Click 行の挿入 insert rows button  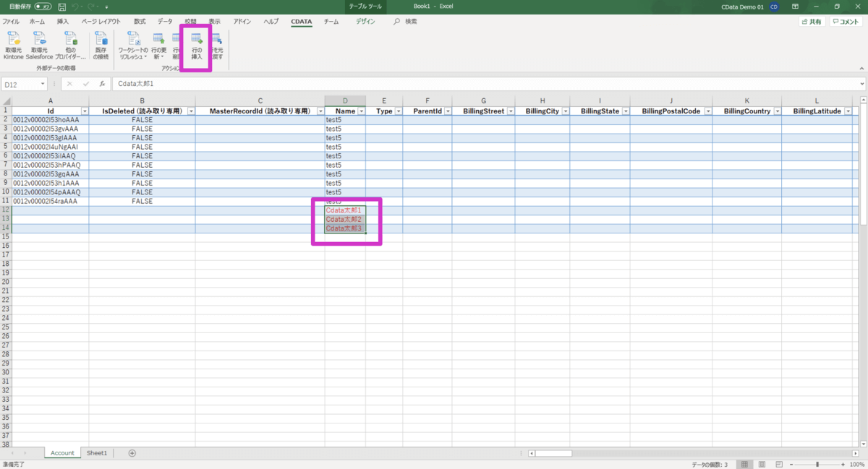(x=197, y=46)
